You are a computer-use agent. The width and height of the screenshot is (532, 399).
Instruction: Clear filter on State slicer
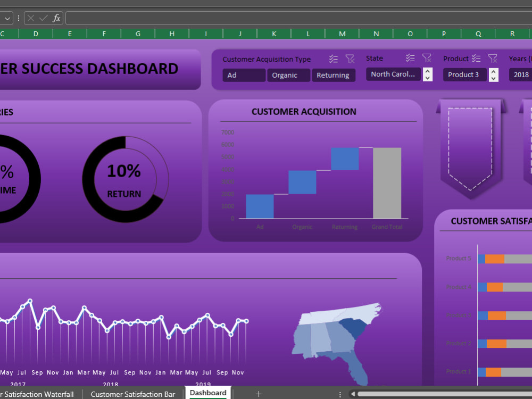[427, 58]
